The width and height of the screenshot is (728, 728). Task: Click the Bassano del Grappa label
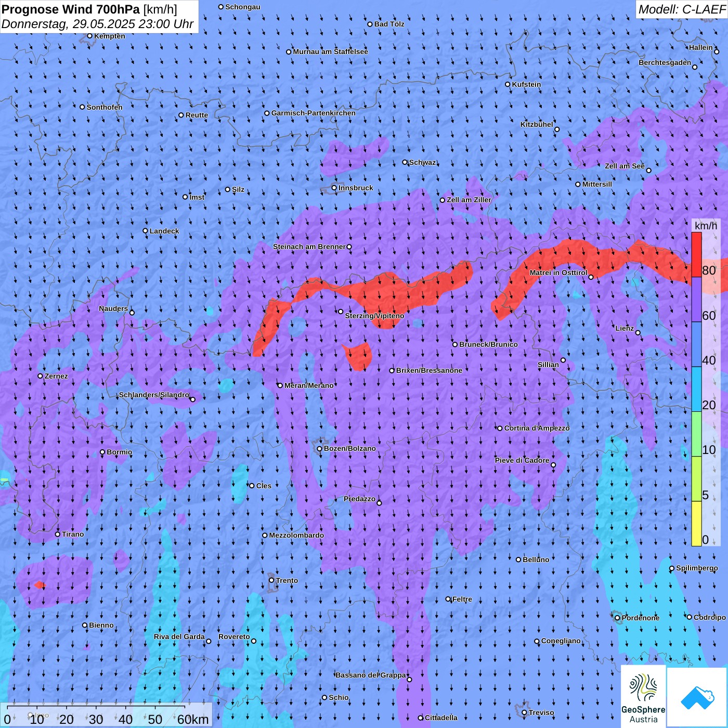pyautogui.click(x=371, y=675)
